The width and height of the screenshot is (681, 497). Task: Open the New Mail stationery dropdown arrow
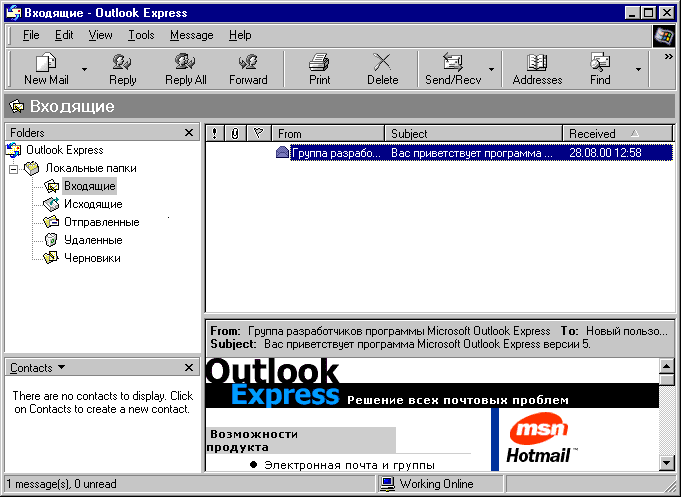[x=84, y=69]
